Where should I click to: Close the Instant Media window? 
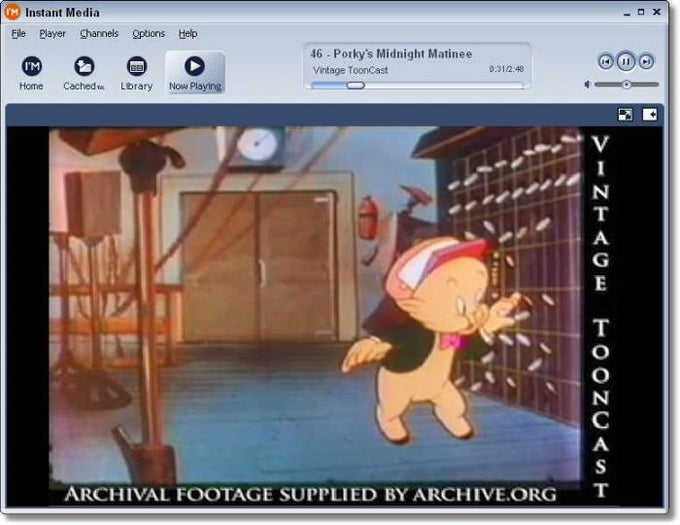[657, 12]
